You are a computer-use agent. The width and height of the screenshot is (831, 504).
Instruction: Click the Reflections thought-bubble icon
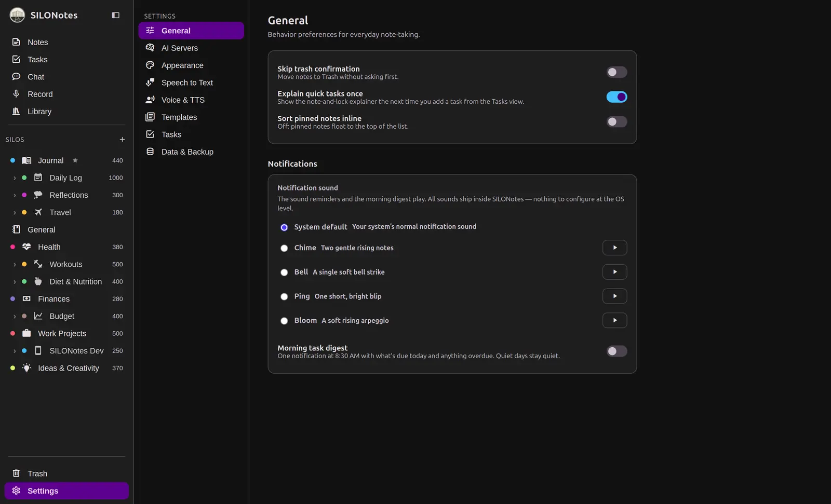[38, 195]
